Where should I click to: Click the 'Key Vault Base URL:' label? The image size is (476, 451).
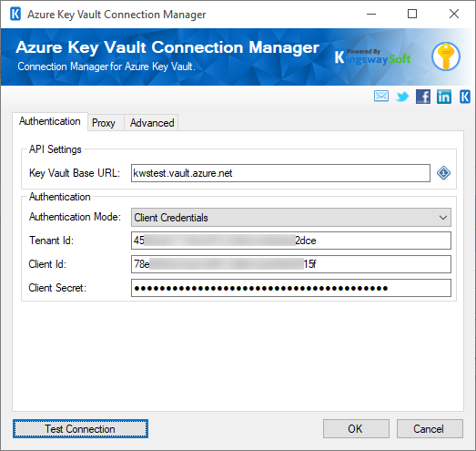click(75, 173)
